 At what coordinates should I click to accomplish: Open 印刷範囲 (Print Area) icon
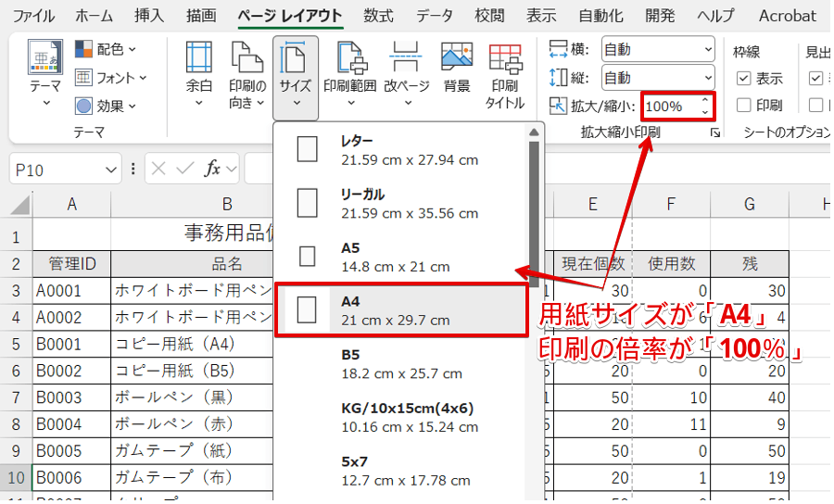[349, 58]
